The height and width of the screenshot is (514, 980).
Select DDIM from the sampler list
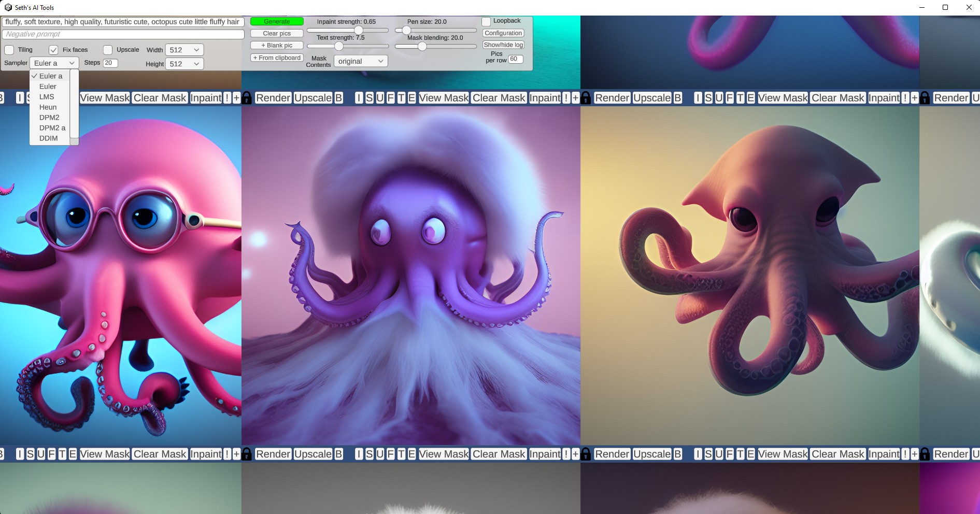tap(50, 138)
